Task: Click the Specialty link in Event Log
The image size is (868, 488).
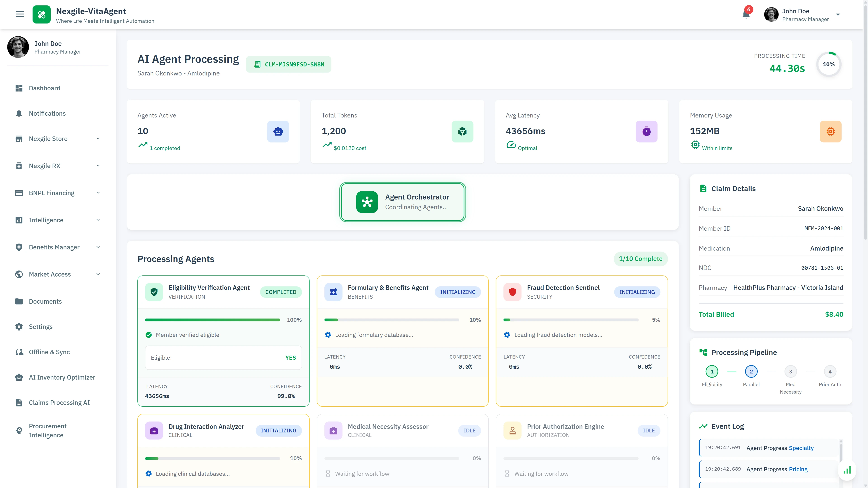Action: tap(801, 448)
